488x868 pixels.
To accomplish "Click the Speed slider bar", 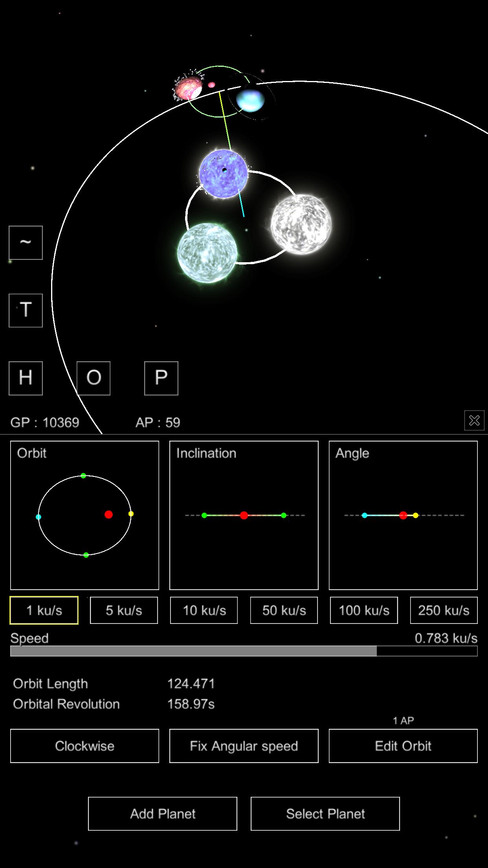I will click(x=244, y=651).
